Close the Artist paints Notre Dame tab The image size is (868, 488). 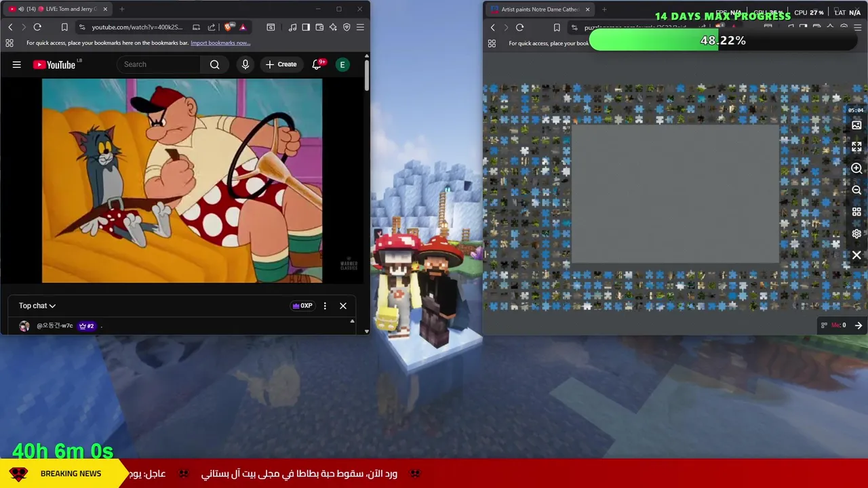(x=587, y=9)
